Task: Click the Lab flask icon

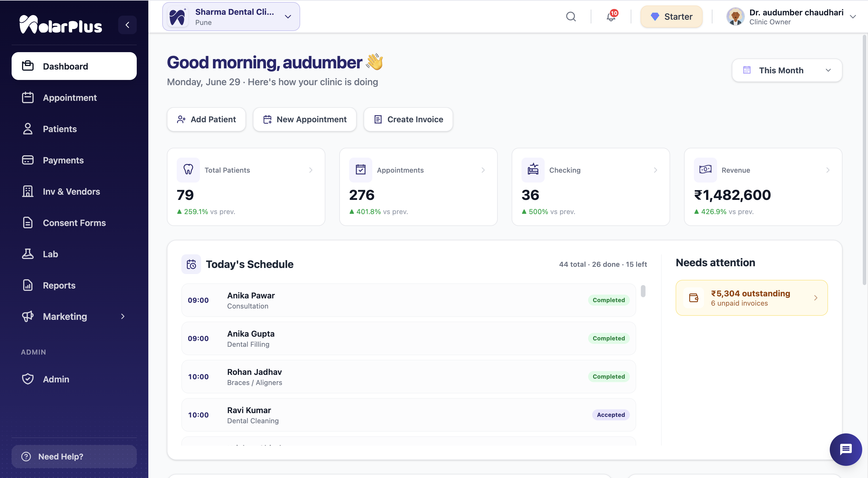Action: coord(28,254)
